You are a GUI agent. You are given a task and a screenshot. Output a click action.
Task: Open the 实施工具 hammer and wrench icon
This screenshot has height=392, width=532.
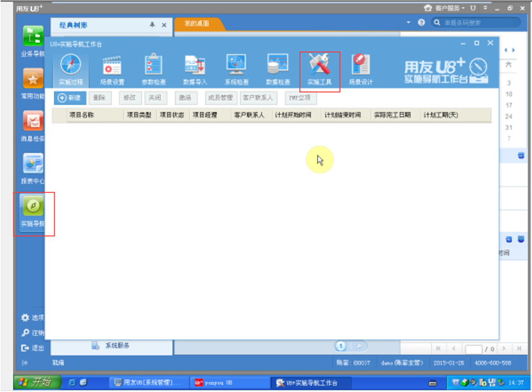click(319, 70)
